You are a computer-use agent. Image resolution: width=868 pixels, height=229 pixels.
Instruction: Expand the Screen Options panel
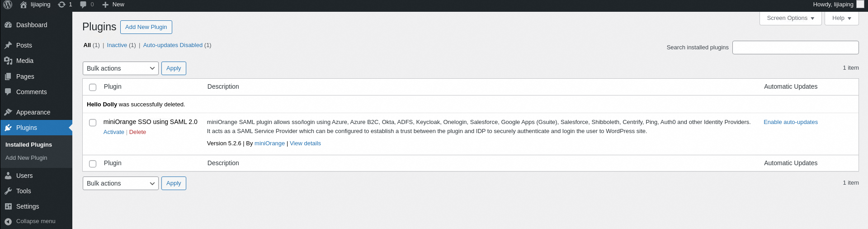790,18
